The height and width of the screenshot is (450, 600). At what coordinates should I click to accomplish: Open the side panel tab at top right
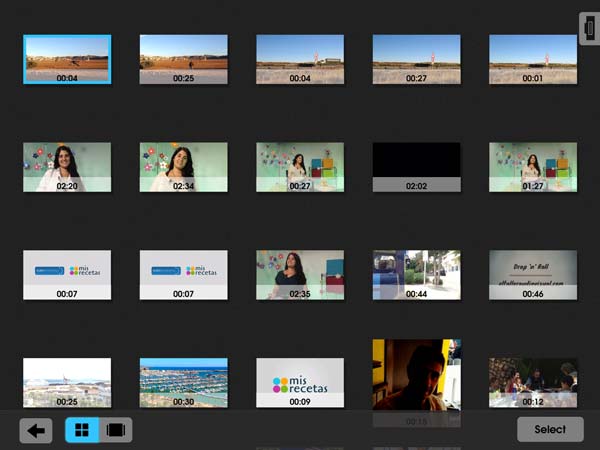pyautogui.click(x=590, y=28)
